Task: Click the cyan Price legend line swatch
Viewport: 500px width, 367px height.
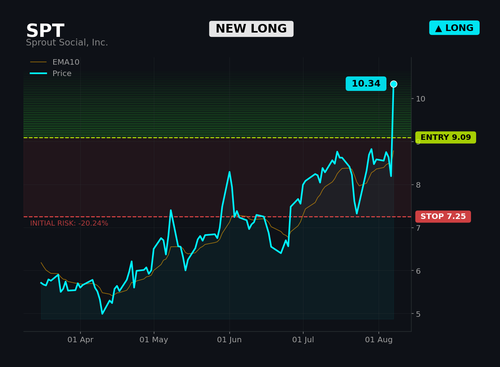Action: (38, 73)
